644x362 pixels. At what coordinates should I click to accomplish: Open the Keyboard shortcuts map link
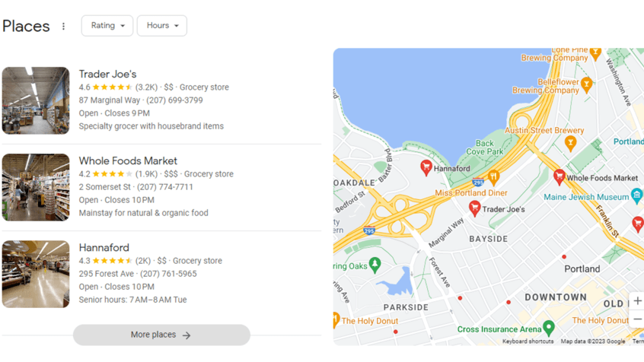pos(528,341)
